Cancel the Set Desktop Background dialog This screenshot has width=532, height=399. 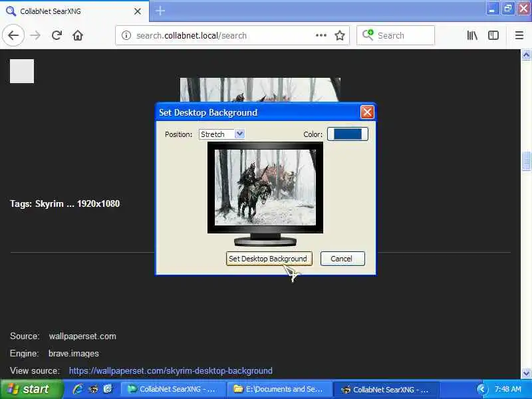click(342, 259)
